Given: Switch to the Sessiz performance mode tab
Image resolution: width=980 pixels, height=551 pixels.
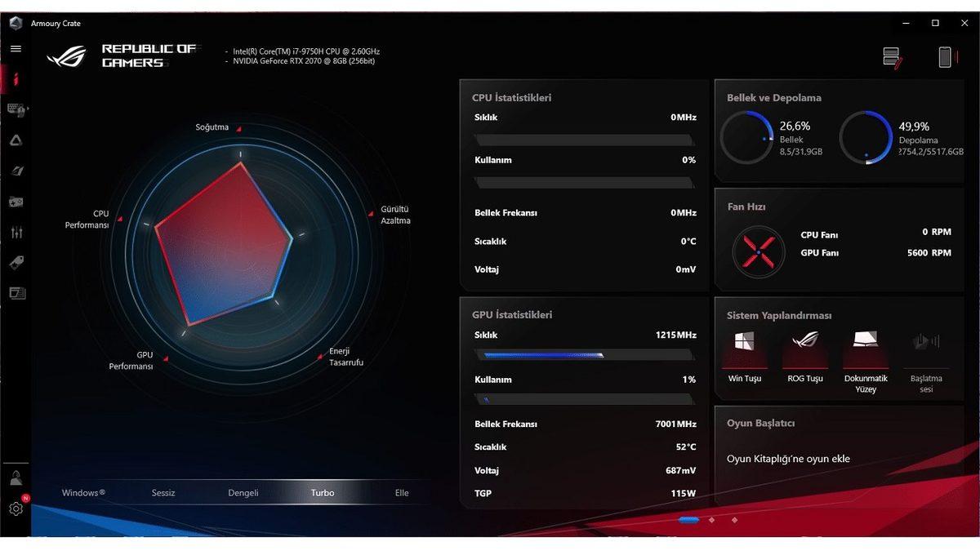Looking at the screenshot, I should point(163,492).
